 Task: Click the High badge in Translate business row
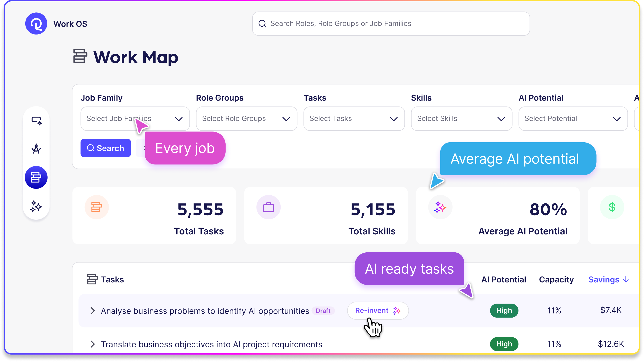tap(504, 344)
